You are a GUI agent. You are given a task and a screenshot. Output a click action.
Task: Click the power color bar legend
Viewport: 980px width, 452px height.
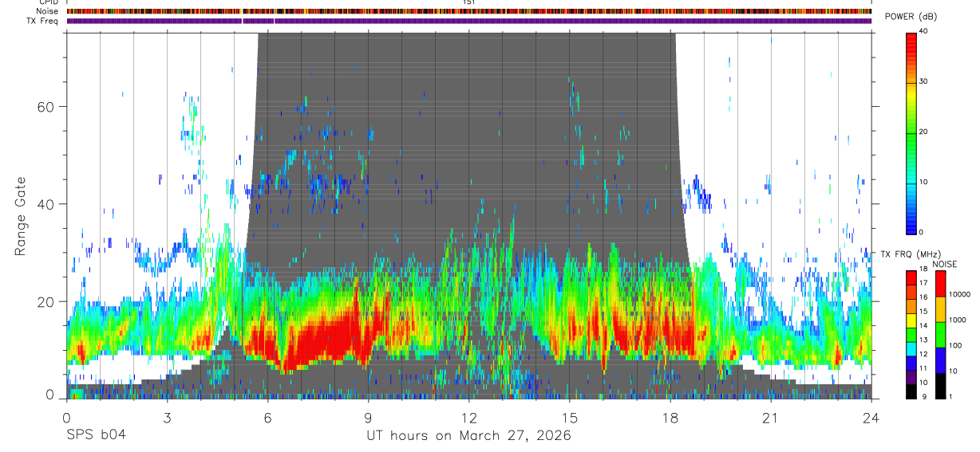pyautogui.click(x=911, y=132)
